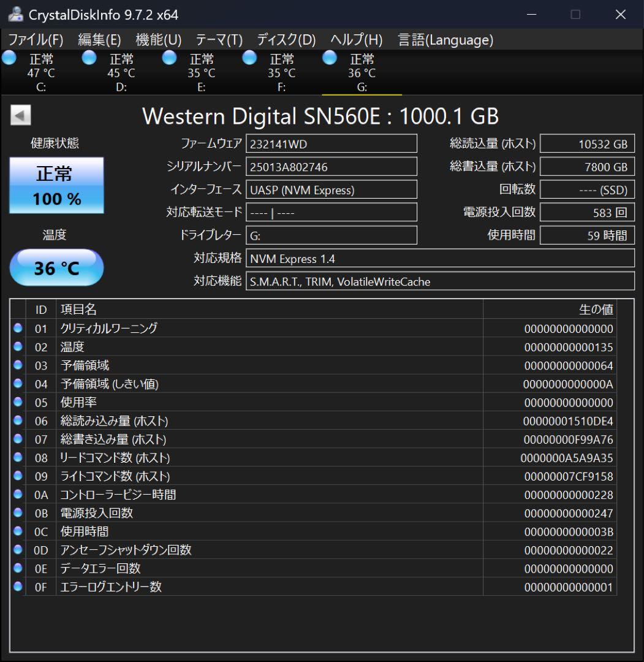Click the D: drive status indicator icon
Viewport: 644px width, 662px height.
[x=89, y=58]
